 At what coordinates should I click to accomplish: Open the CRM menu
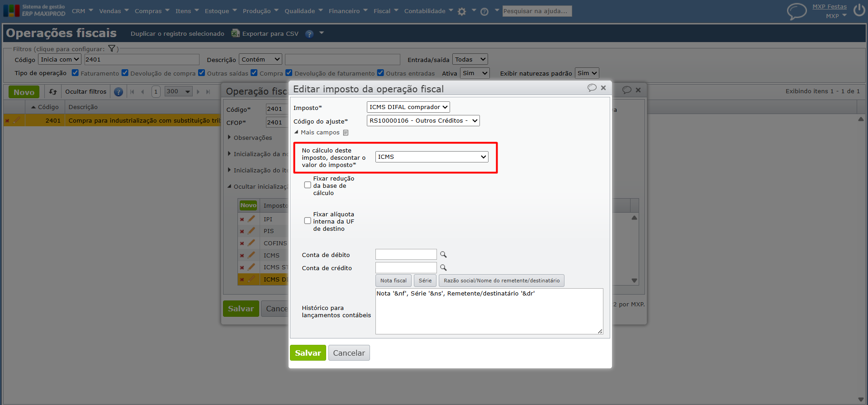pos(82,11)
